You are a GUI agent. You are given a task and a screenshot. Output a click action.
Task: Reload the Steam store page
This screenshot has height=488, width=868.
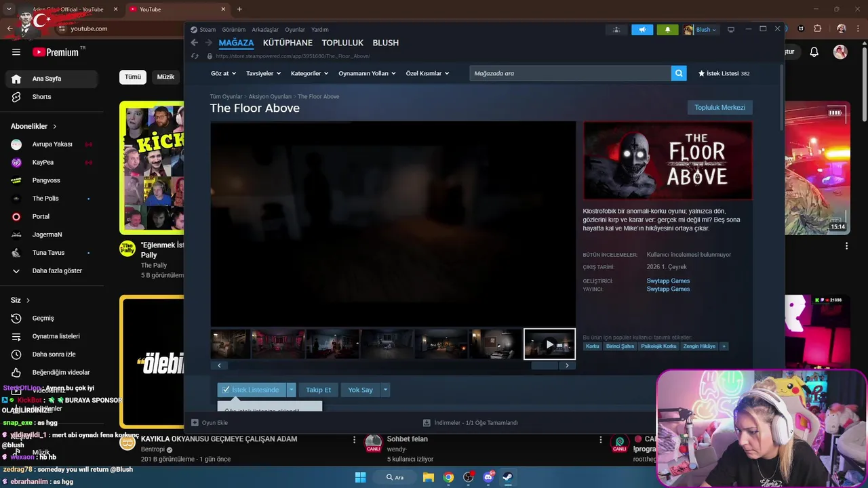[x=195, y=56]
